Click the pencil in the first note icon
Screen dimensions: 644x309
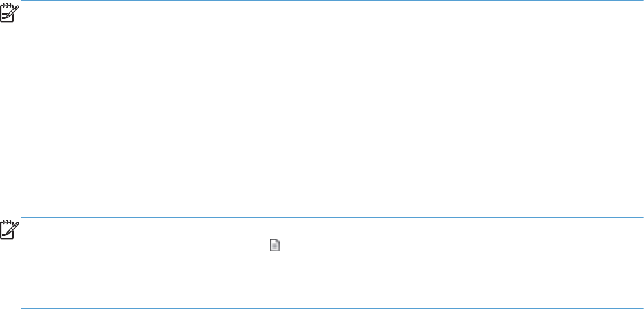[14, 12]
